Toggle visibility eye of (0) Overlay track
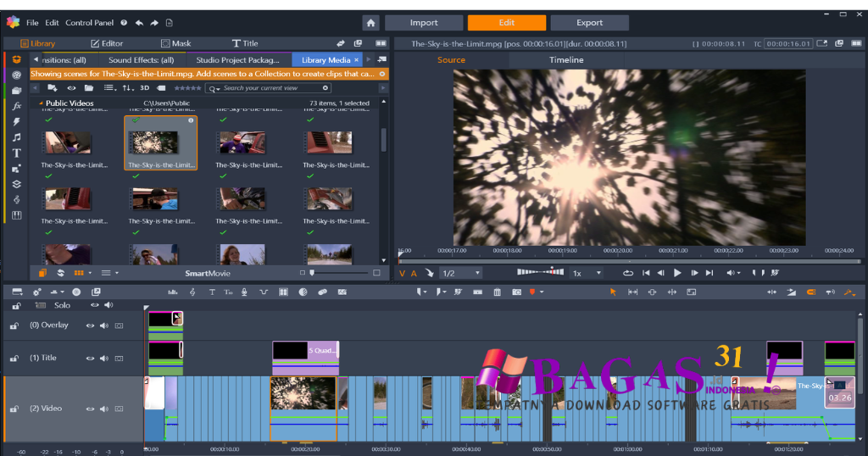The height and width of the screenshot is (456, 868). 90,326
